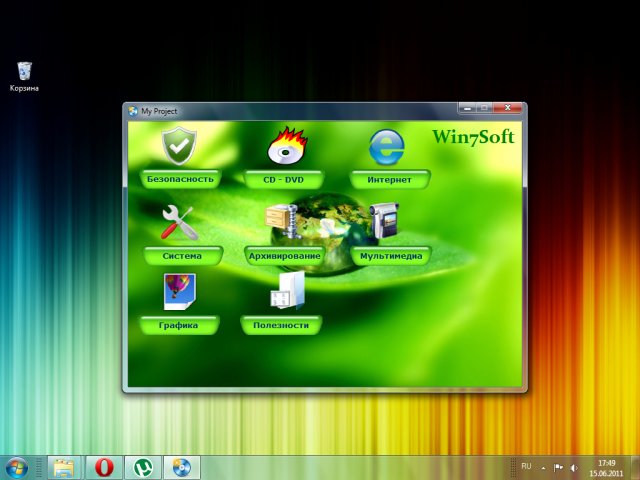The height and width of the screenshot is (480, 640).
Task: Open the Безопасность category
Action: 180,179
